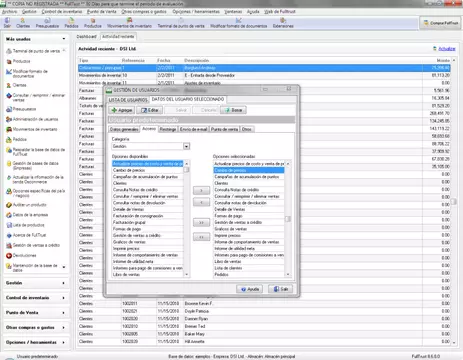Click the Borrar button in user dialog
This screenshot has width=463, height=360.
coord(233,110)
